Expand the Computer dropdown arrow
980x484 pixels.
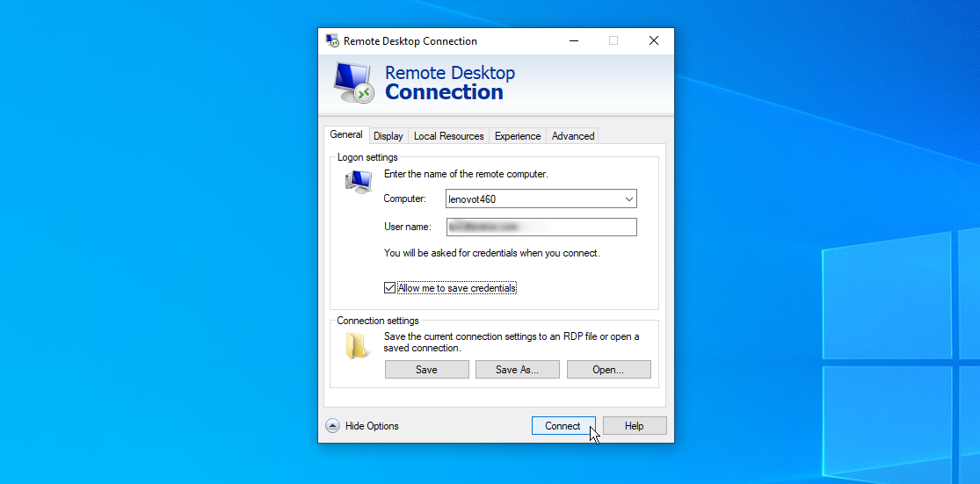(628, 199)
